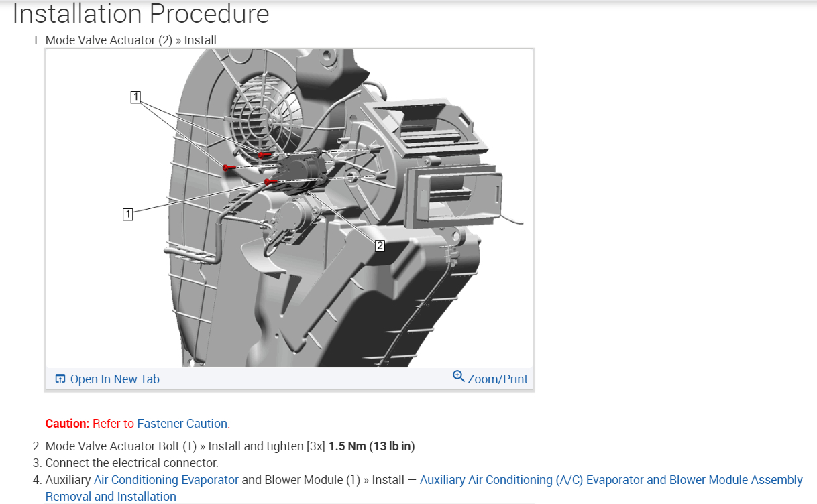
Task: Open Auxiliary A/C Evaporator Removal and Installation link
Action: pyautogui.click(x=424, y=488)
